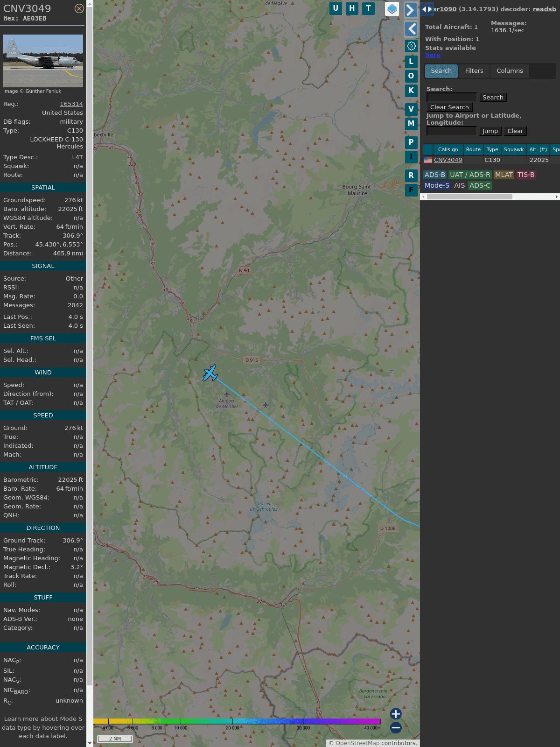Toggle the H map button
Image resolution: width=560 pixels, height=747 pixels.
click(x=352, y=8)
